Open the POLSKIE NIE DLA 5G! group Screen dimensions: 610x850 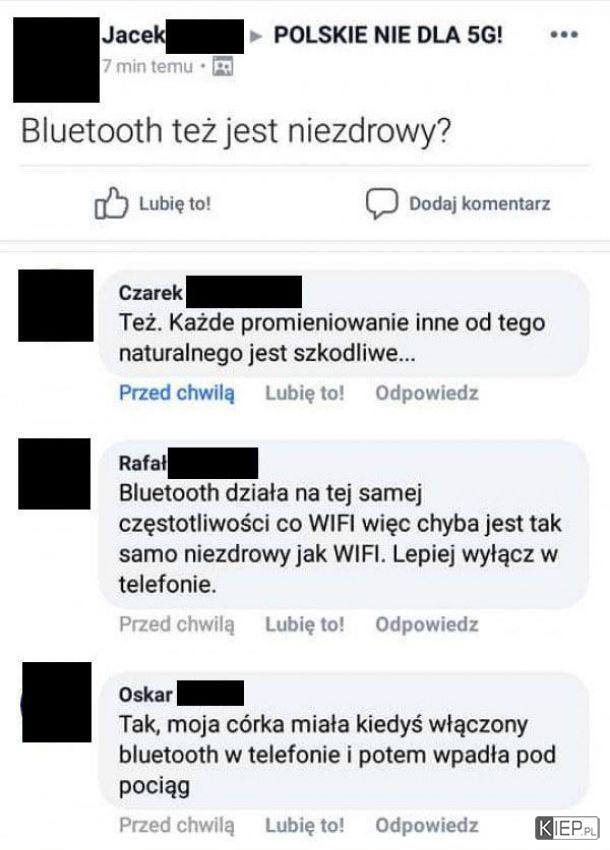click(x=388, y=35)
